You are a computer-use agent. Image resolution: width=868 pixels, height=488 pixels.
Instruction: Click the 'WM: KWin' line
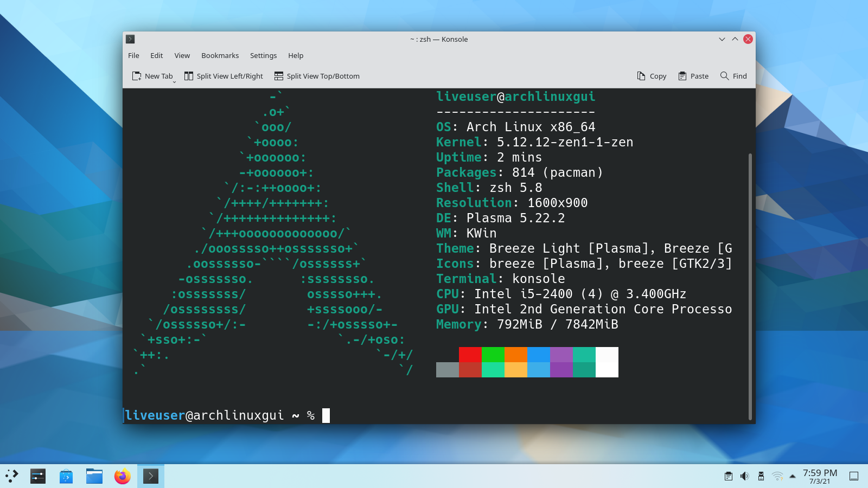click(x=467, y=233)
